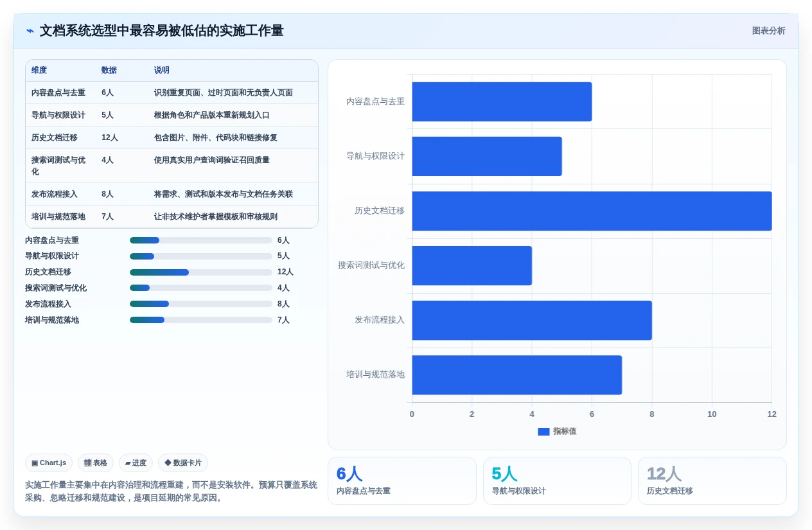Click description 将需求、测试和版本发布与文档任务关联
The image size is (812, 530).
pyautogui.click(x=224, y=194)
